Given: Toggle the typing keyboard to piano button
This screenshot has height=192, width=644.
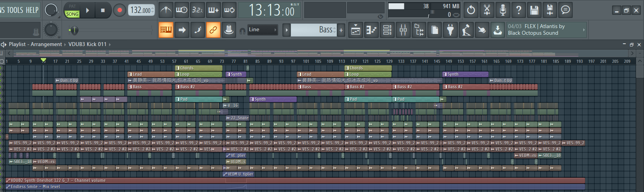Looking at the screenshot, I should (166, 30).
